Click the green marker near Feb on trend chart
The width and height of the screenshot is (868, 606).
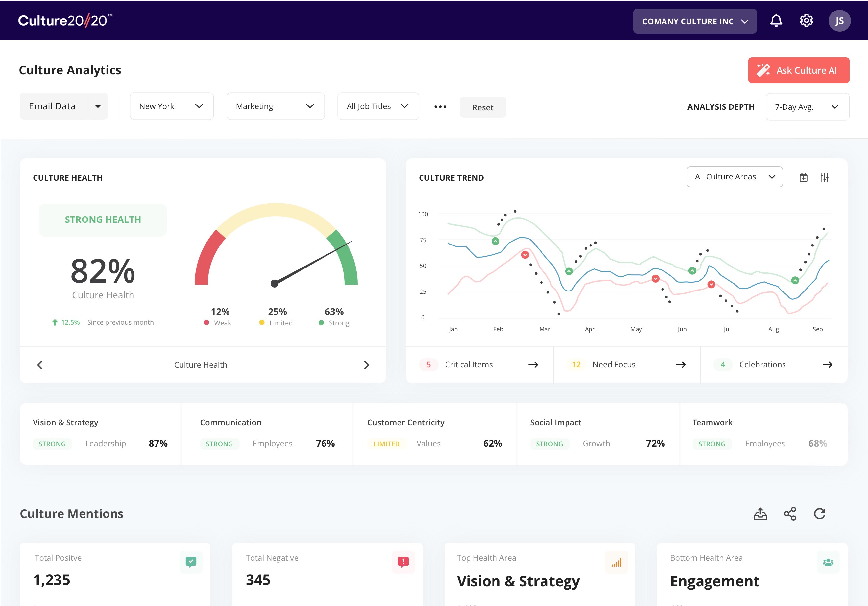(x=495, y=241)
